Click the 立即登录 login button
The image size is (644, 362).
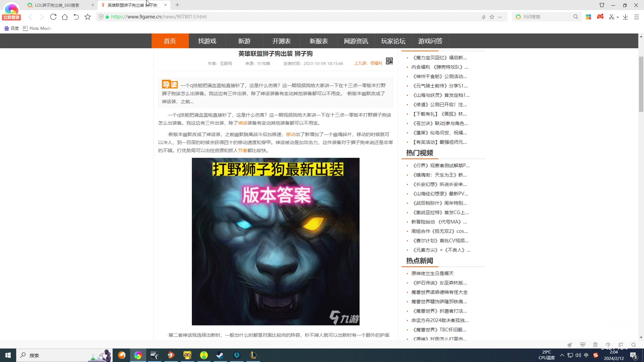(x=11, y=17)
